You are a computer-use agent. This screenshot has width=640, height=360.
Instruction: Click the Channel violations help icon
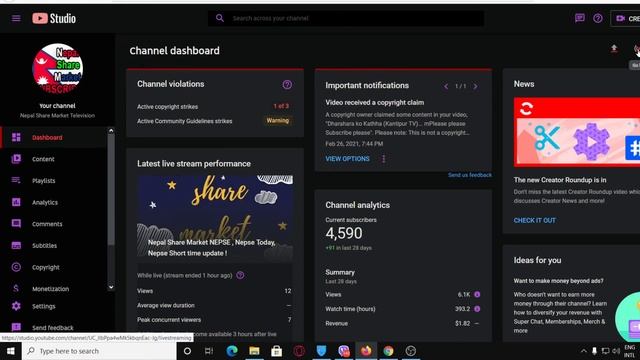(x=287, y=84)
